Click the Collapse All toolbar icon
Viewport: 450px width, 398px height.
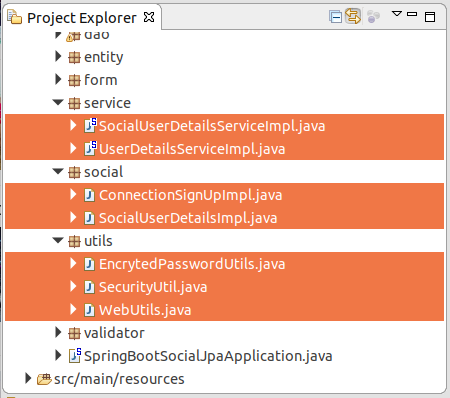335,17
